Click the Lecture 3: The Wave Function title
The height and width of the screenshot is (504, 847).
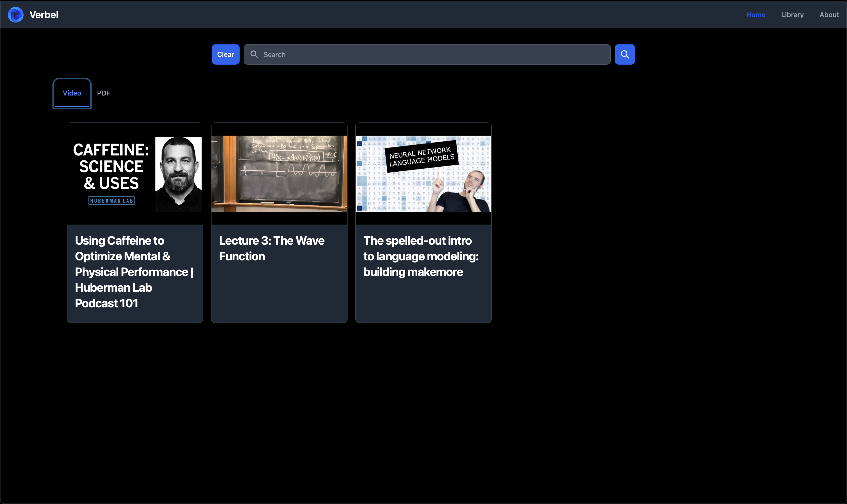(x=272, y=248)
